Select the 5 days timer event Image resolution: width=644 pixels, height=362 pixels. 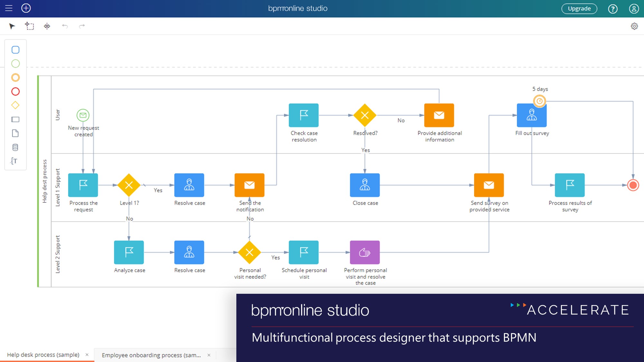(x=540, y=101)
